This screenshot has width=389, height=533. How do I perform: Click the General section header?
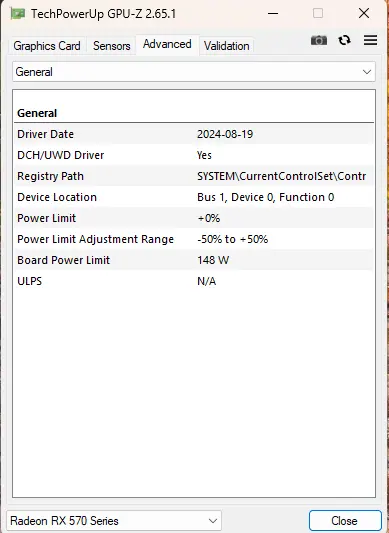[37, 113]
